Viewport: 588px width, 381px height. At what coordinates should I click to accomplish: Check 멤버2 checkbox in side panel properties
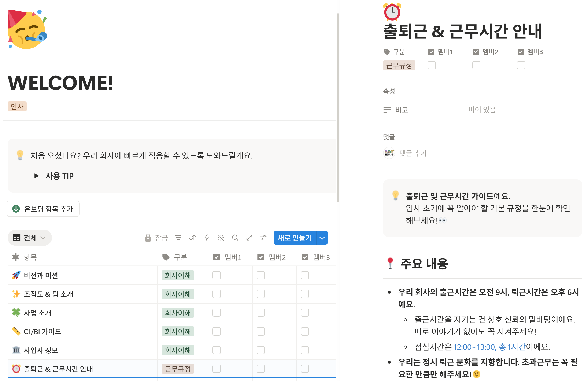(x=476, y=65)
